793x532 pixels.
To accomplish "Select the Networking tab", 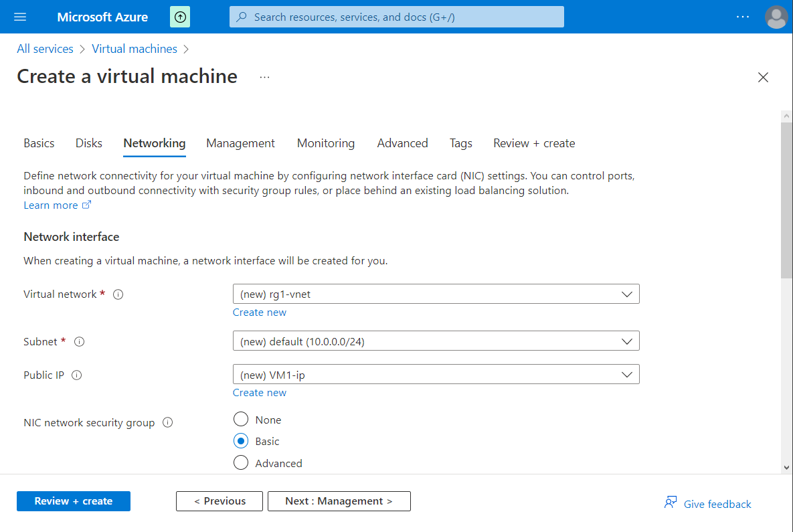I will 155,144.
